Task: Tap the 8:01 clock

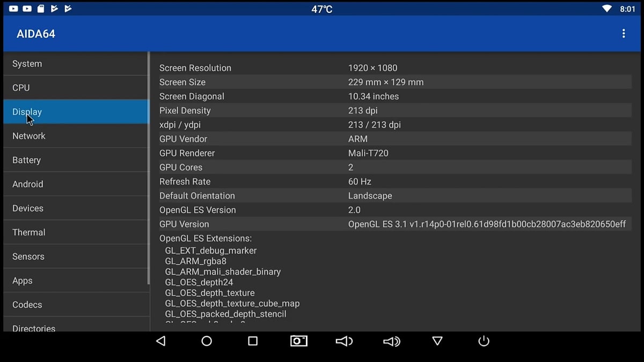Action: (627, 9)
